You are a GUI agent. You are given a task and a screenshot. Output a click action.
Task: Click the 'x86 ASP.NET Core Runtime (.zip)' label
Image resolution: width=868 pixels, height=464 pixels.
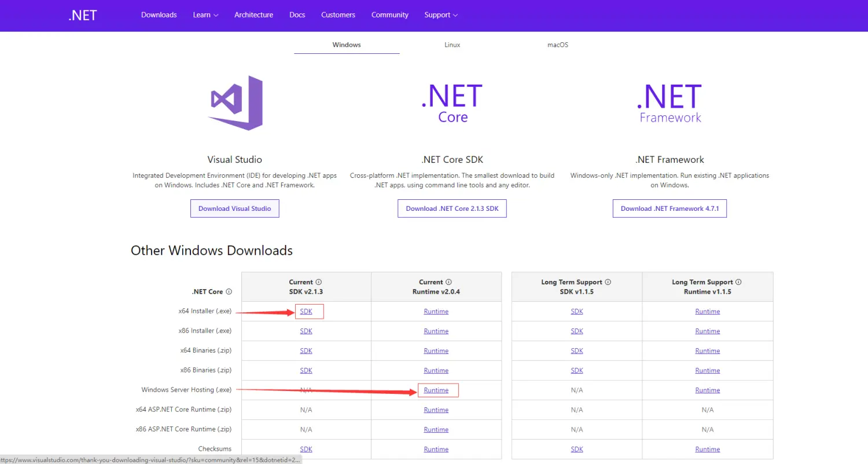point(183,430)
